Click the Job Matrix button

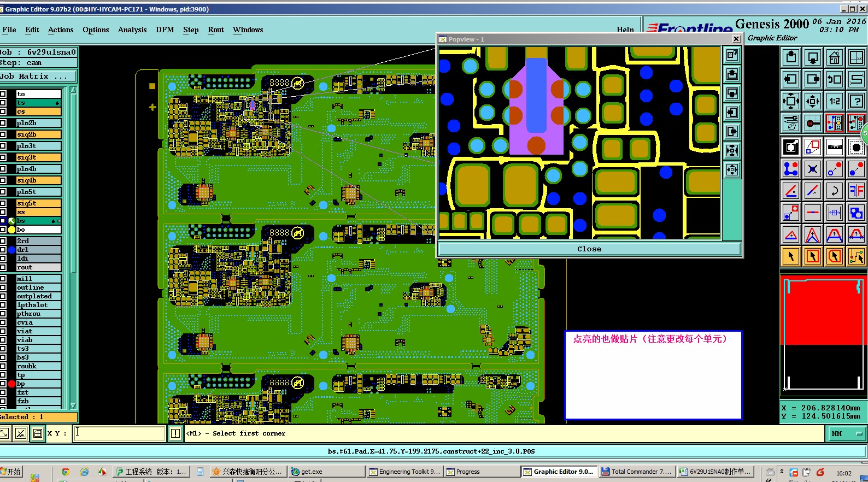pos(38,76)
